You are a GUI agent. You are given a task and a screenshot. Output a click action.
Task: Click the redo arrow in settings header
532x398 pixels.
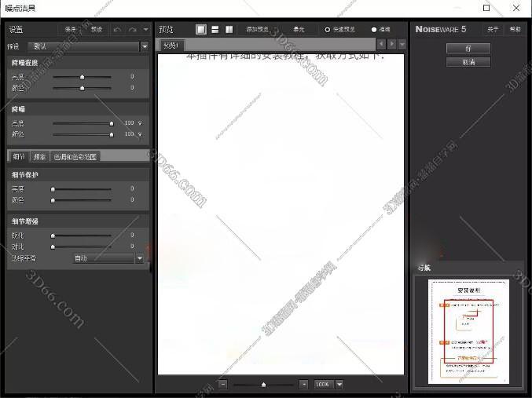pyautogui.click(x=132, y=29)
